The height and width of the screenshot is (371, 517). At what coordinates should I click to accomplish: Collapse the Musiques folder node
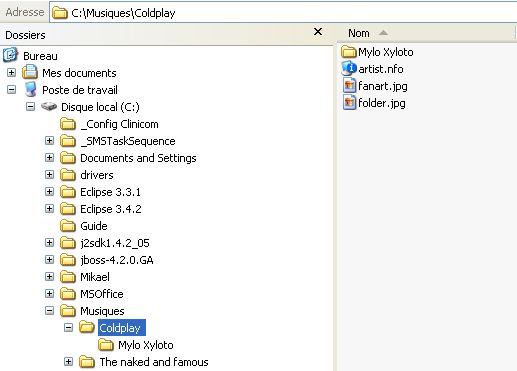pyautogui.click(x=49, y=311)
